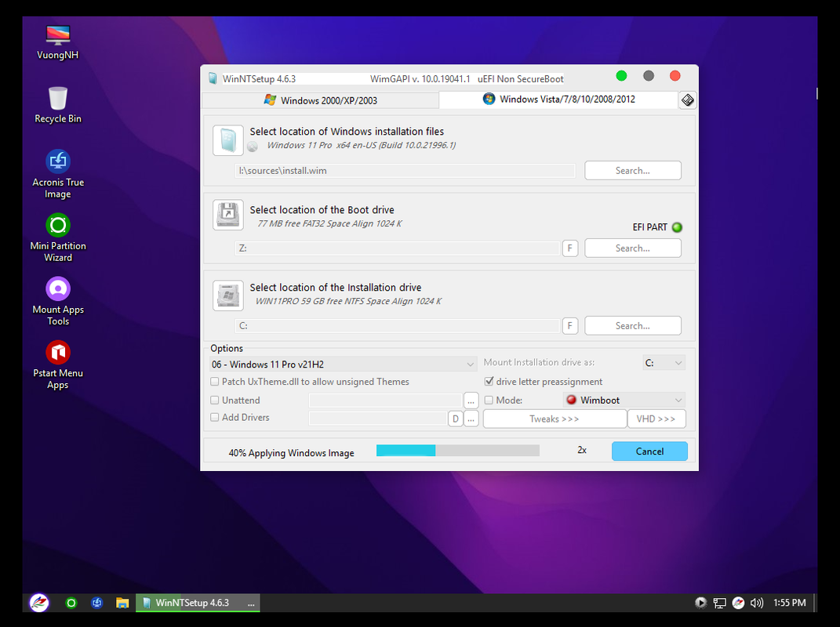840x627 pixels.
Task: Browse for Unattend file with ellipsis button
Action: pos(471,400)
